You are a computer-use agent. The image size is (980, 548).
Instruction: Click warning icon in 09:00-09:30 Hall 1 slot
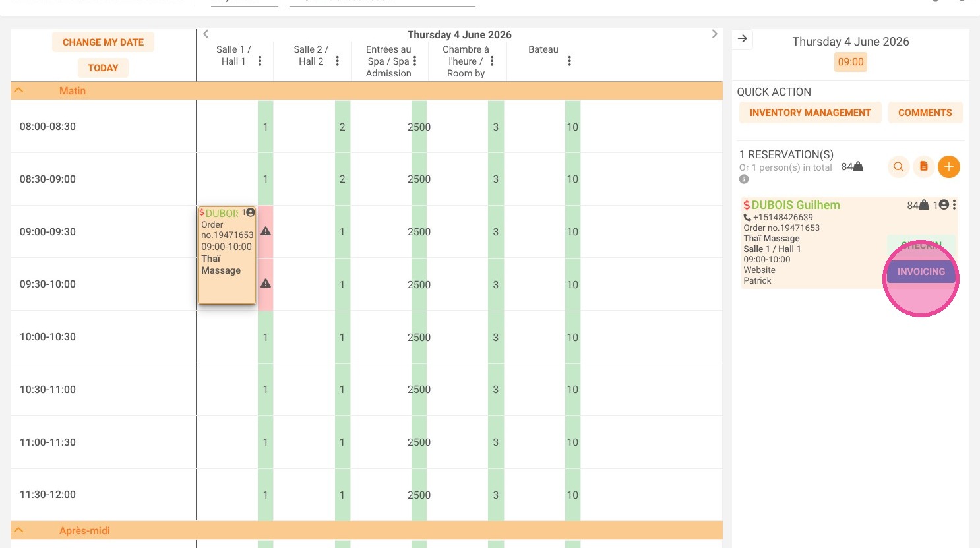click(266, 231)
